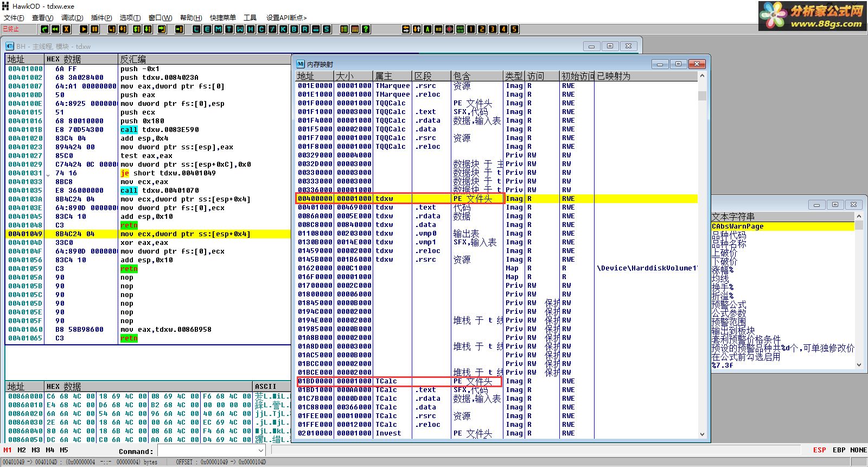This screenshot has height=467, width=868.
Task: Click the numbered 1 toolbar icon
Action: pyautogui.click(x=471, y=29)
